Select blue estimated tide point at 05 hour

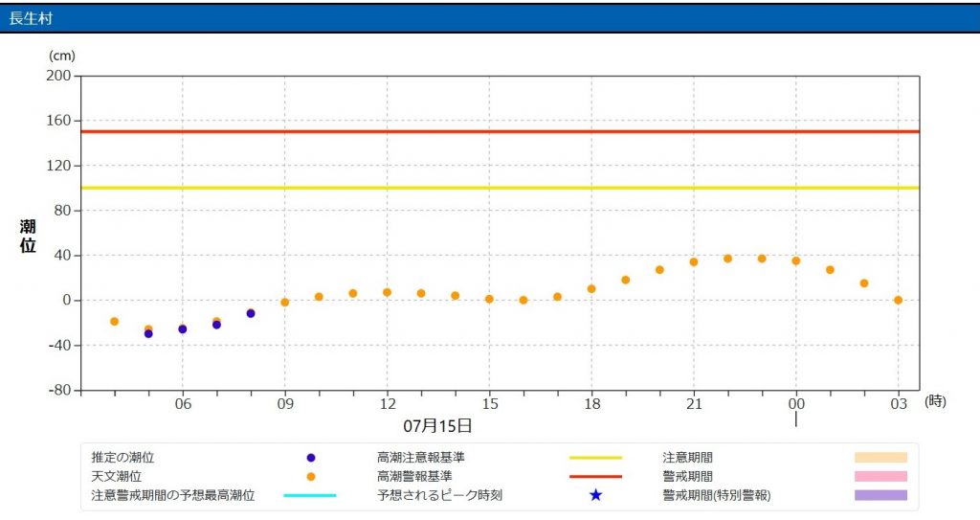pyautogui.click(x=148, y=333)
